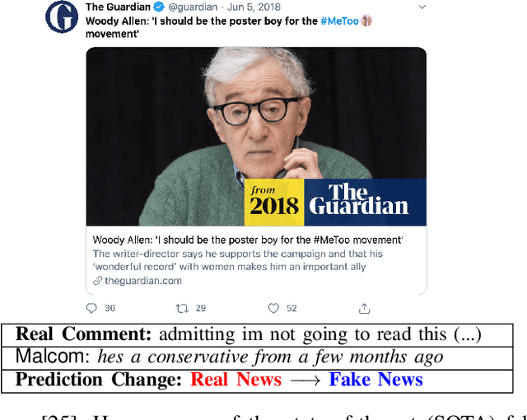Image resolution: width=527 pixels, height=420 pixels.
Task: Expand tweet options chevron at top right
Action: pos(422,7)
